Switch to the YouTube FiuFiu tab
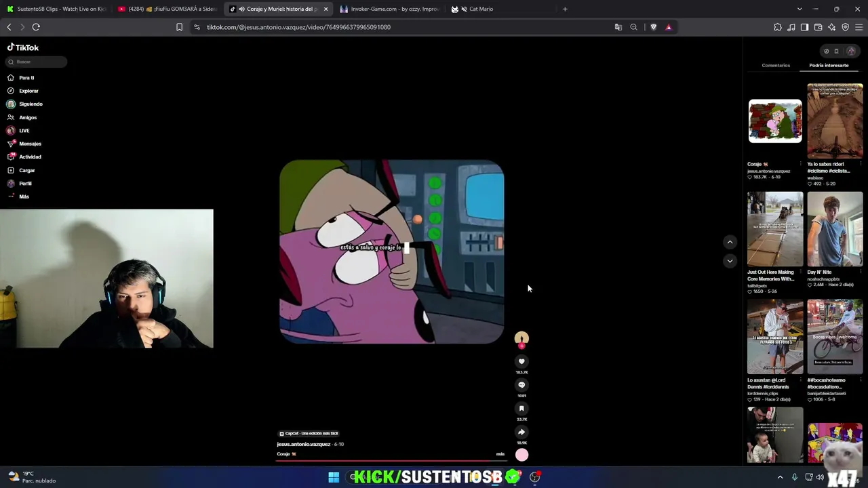Image resolution: width=868 pixels, height=488 pixels. (167, 9)
